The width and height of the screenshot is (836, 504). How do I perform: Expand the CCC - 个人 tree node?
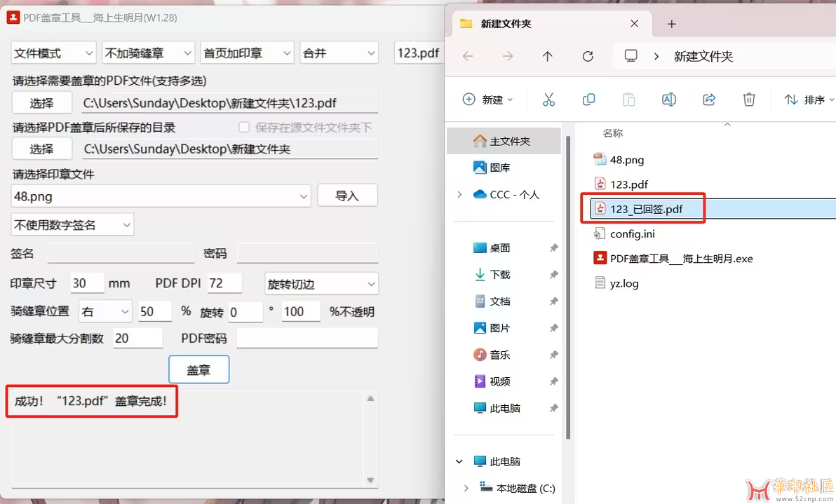tap(459, 194)
